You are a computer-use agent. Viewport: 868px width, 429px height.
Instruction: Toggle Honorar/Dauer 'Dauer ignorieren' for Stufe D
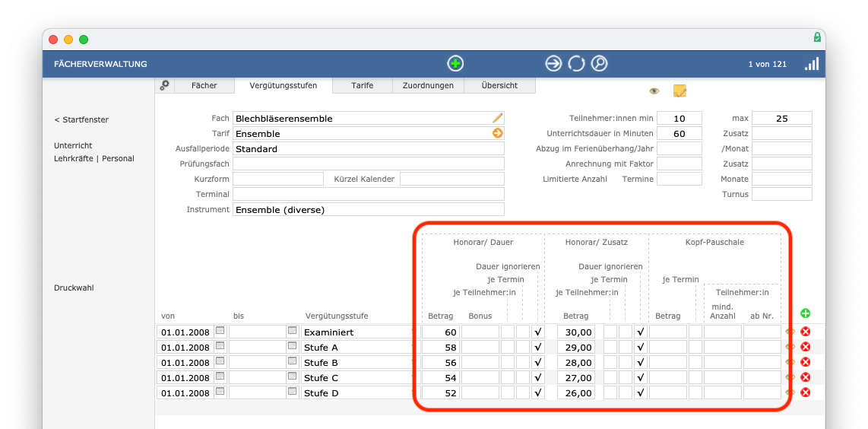click(537, 392)
